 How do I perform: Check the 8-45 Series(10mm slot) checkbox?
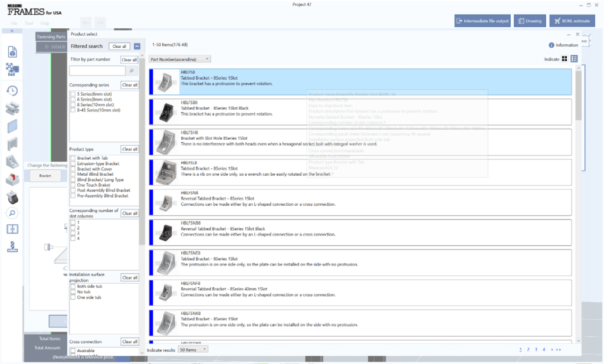tap(73, 110)
